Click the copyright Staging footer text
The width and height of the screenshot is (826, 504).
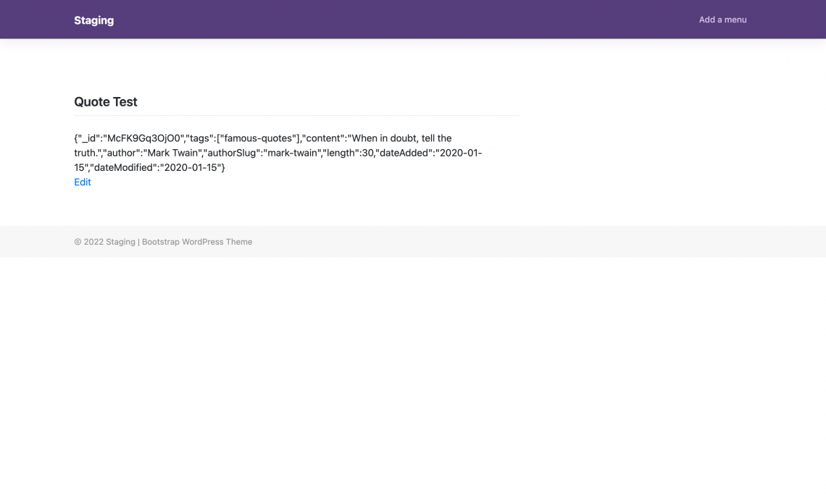pyautogui.click(x=105, y=241)
